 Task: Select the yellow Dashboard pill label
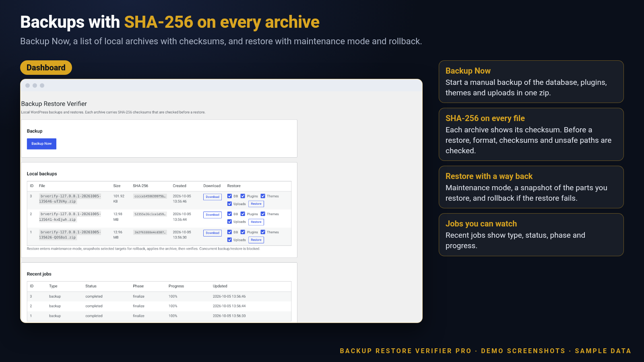pos(46,68)
